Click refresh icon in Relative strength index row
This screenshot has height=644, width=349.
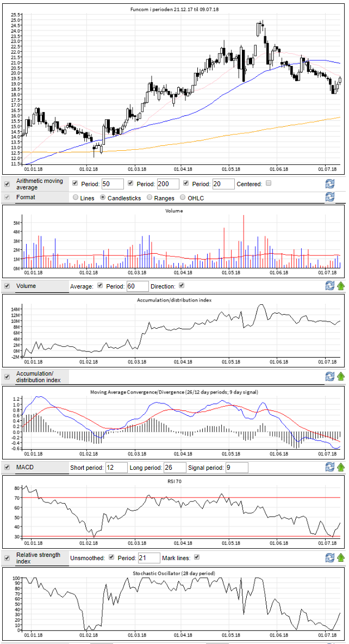[330, 558]
